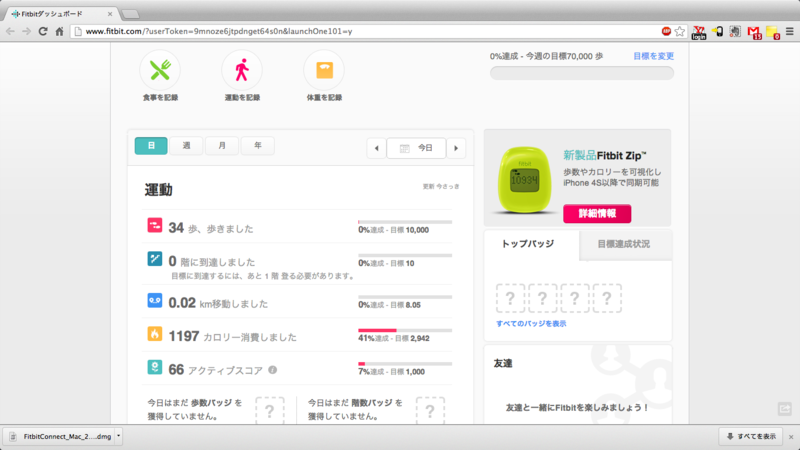The image size is (800, 450).
Task: Select the 年 (year) view tab
Action: point(258,146)
